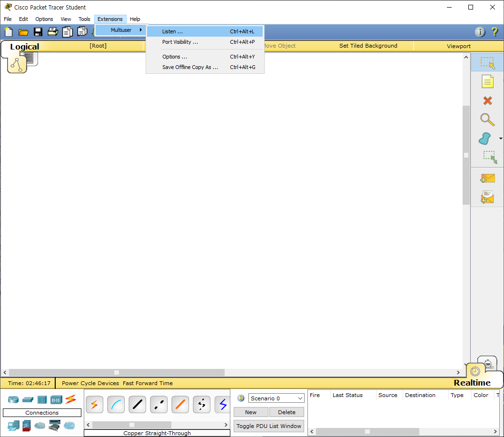The image size is (504, 437).
Task: Choose the automatic connection type
Action: coord(95,404)
